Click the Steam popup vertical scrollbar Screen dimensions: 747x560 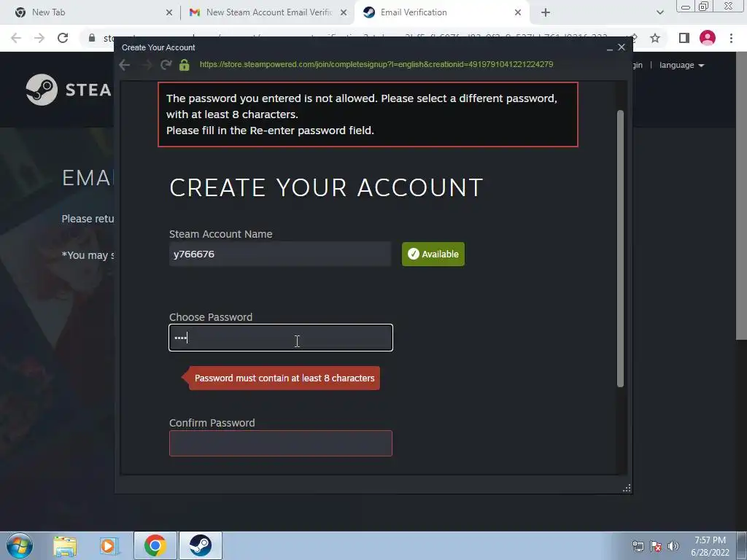pos(620,248)
